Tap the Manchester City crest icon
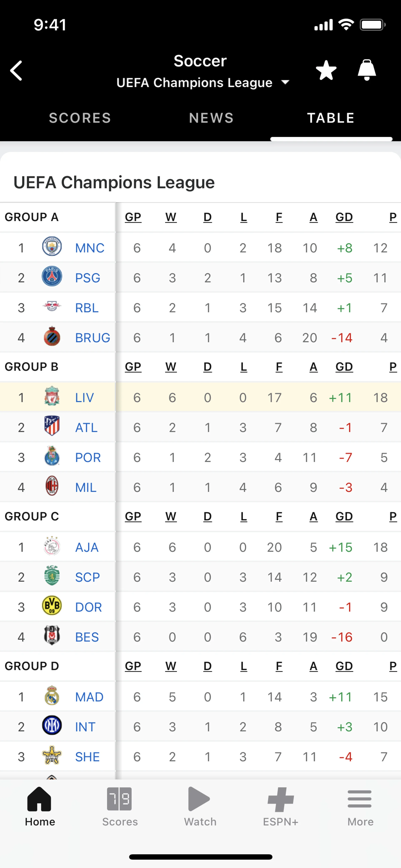This screenshot has width=401, height=868. [52, 247]
